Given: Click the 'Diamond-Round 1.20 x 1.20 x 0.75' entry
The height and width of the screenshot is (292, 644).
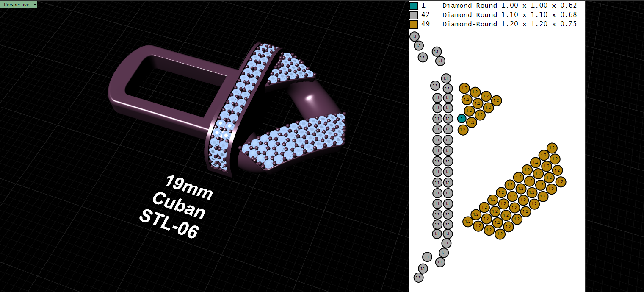Looking at the screenshot, I should [509, 24].
